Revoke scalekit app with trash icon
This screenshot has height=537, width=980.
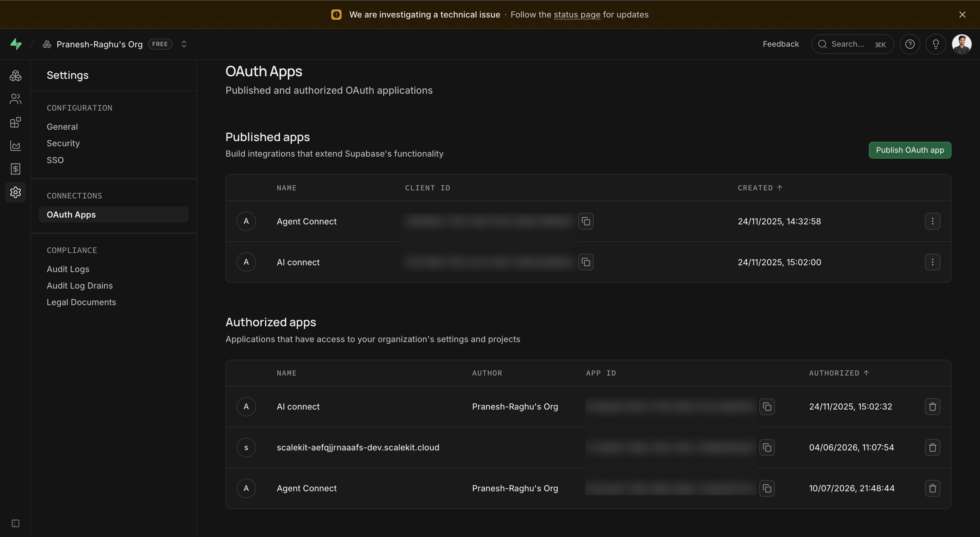coord(932,447)
